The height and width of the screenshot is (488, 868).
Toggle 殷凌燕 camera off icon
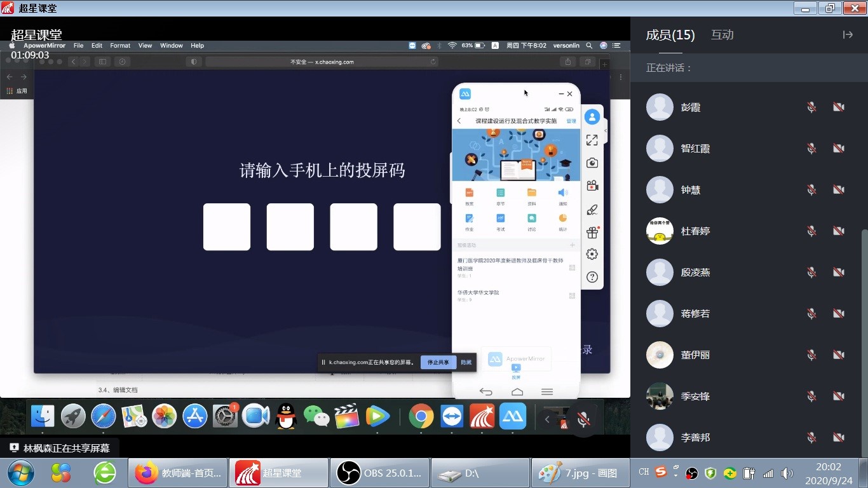[x=839, y=273]
